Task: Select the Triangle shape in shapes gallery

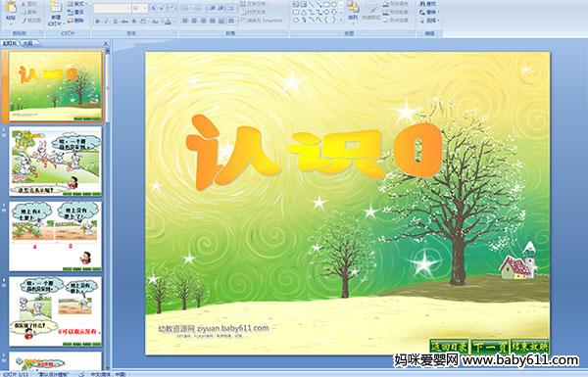Action: (304, 12)
